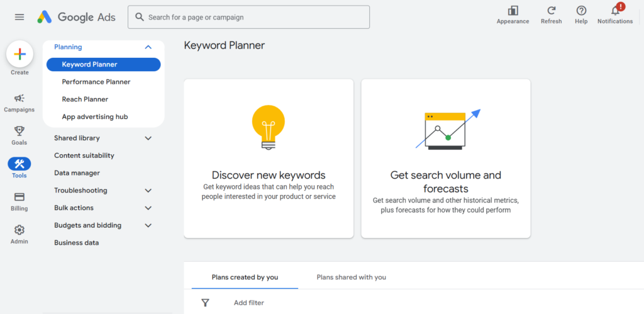Click the Campaigns label in the sidebar
The height and width of the screenshot is (314, 644).
(19, 109)
